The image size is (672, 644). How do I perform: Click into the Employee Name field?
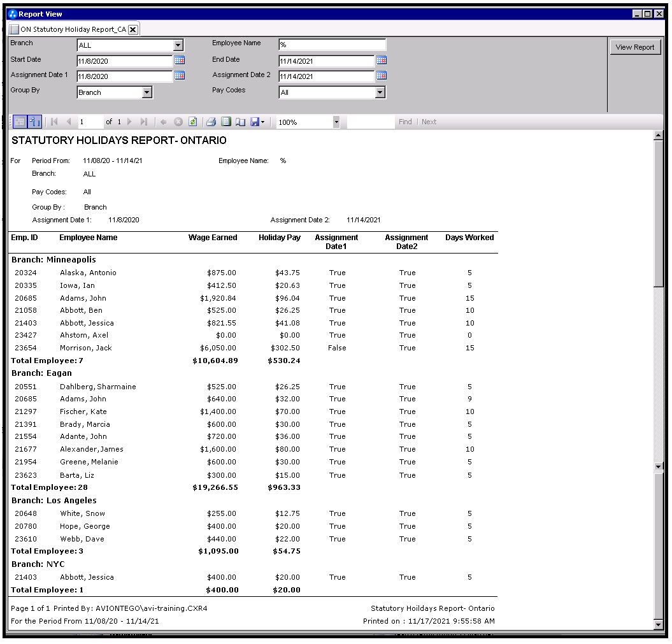pyautogui.click(x=332, y=45)
